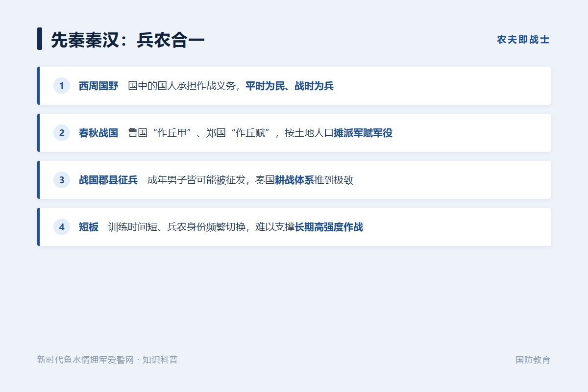Screen dimensions: 588x392
Task: Click the 农夫即战士 tag in the header
Action: [x=523, y=40]
